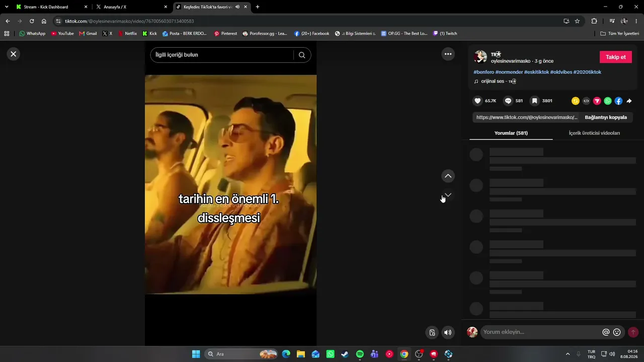644x362 pixels.
Task: Open the emoji picker in comment box
Action: point(617,332)
